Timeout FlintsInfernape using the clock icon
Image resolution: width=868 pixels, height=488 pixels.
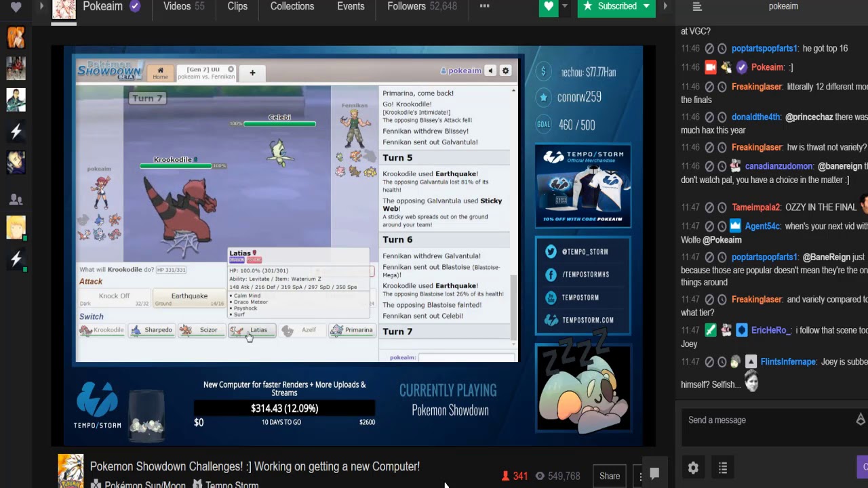(722, 362)
